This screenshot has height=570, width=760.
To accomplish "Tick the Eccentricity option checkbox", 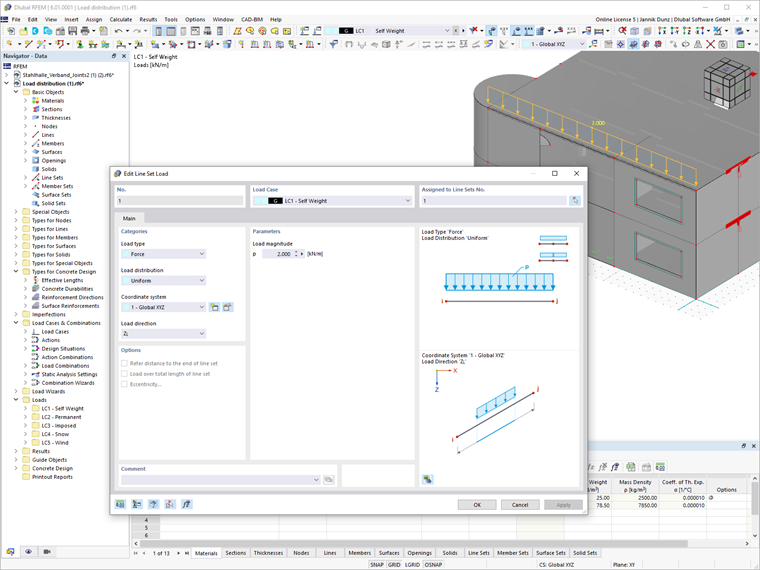I will (x=124, y=384).
